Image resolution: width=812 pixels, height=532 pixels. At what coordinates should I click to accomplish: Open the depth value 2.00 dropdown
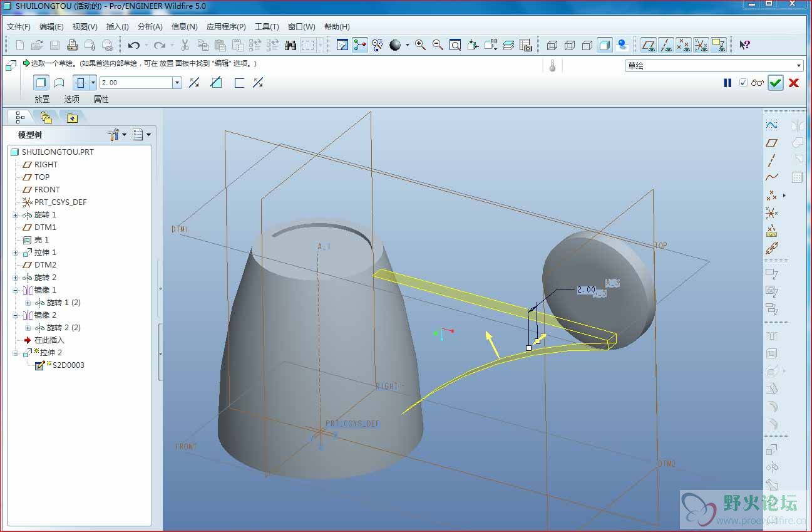[177, 83]
